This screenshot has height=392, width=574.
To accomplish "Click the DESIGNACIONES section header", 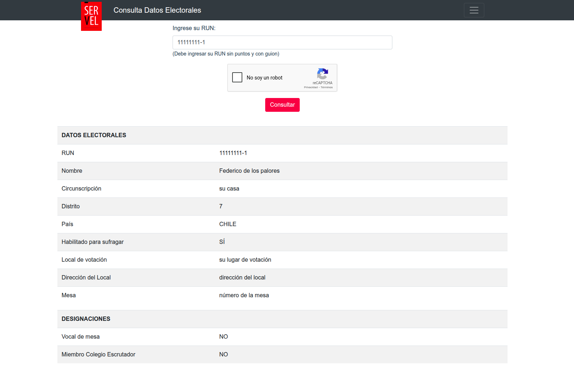I will (x=86, y=319).
